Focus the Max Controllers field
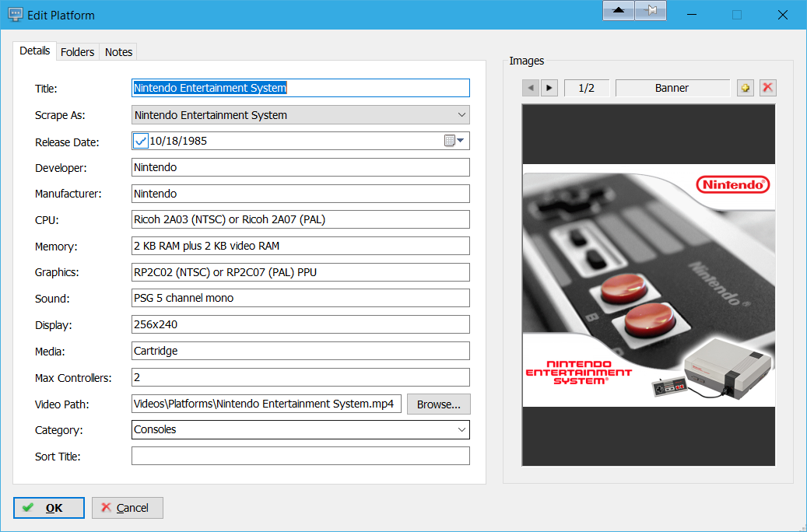 point(300,377)
